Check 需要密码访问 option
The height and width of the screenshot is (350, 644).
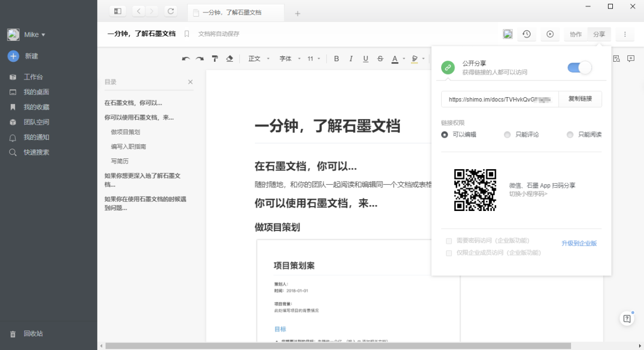click(449, 241)
